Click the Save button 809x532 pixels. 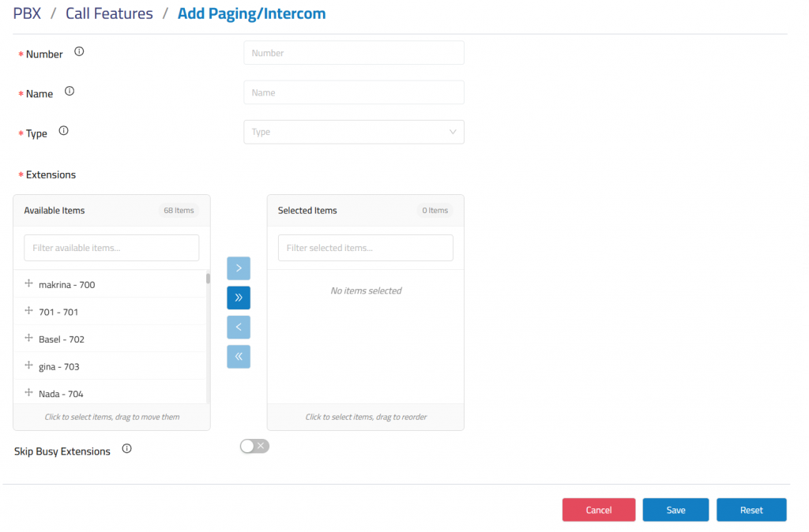coord(675,510)
